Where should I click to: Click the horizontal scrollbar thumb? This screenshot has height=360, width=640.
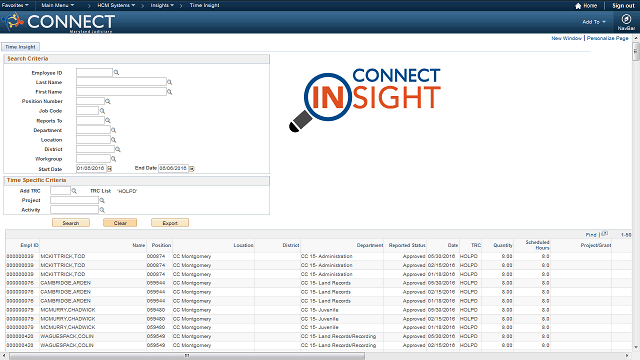[187, 356]
